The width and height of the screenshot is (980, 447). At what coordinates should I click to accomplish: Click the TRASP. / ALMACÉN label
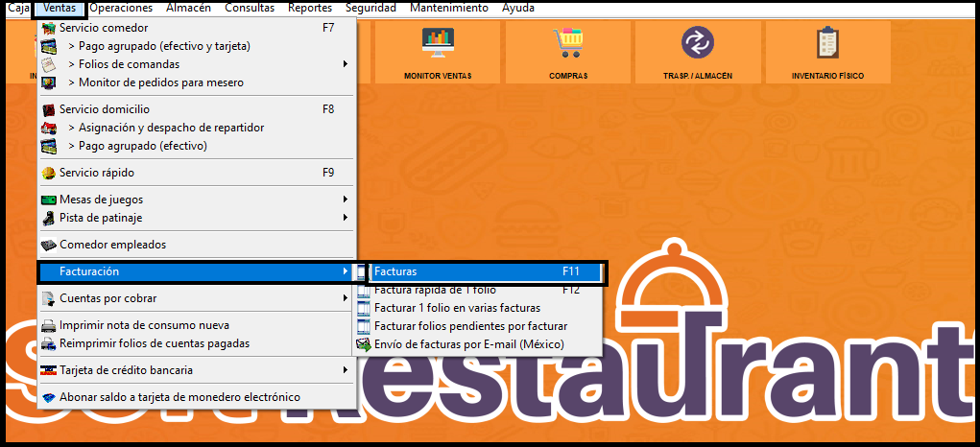(698, 76)
